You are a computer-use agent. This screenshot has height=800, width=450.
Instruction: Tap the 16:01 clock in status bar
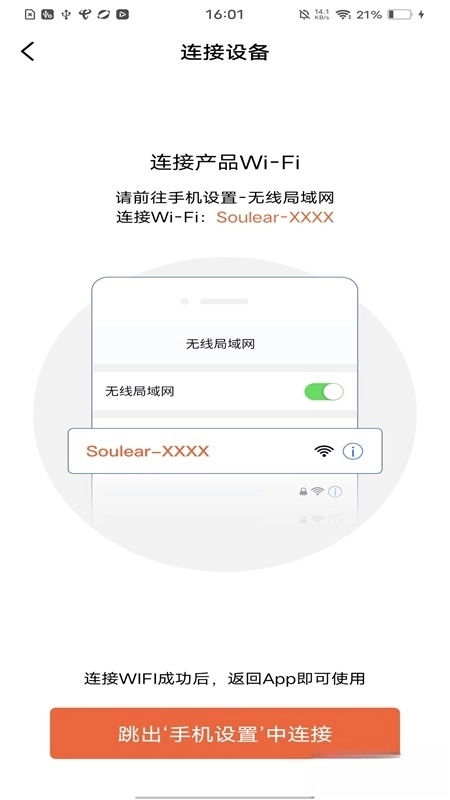[224, 14]
